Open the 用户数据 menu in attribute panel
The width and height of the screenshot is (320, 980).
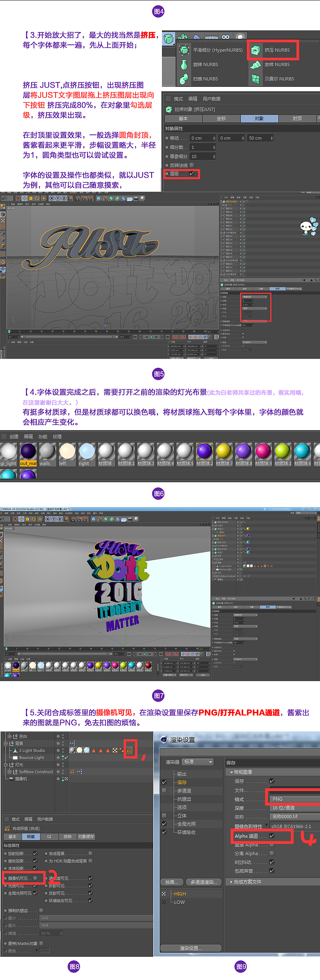[212, 99]
